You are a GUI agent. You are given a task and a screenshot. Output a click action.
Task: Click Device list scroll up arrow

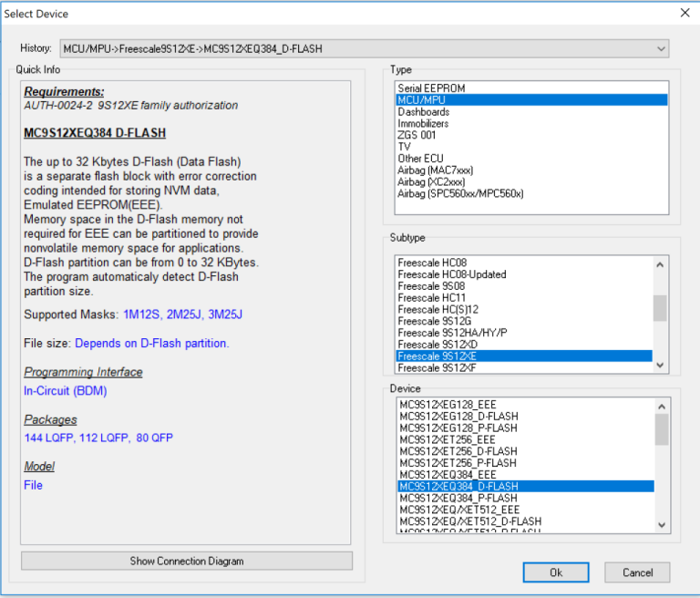tap(662, 407)
